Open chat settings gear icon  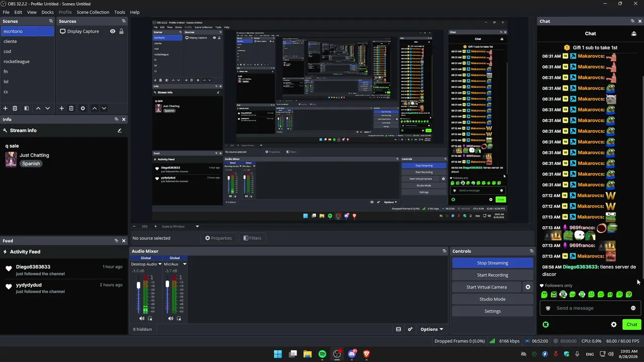[x=614, y=325]
